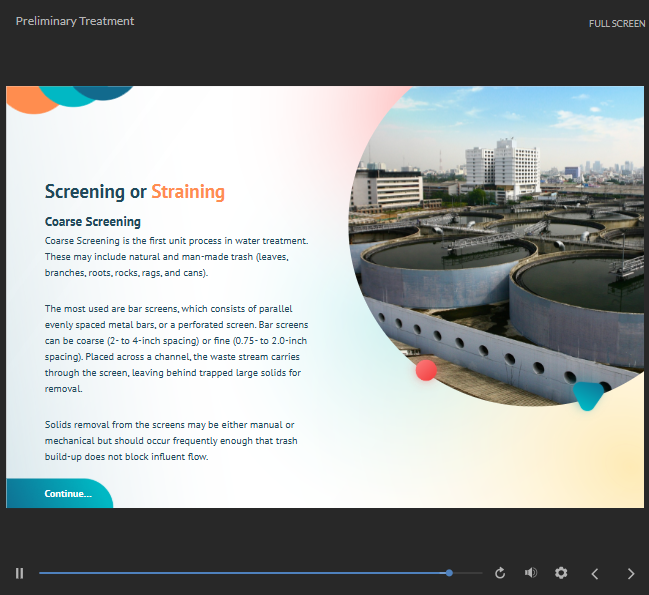This screenshot has width=649, height=595.
Task: Click the start of the playback seekbar
Action: [42, 573]
